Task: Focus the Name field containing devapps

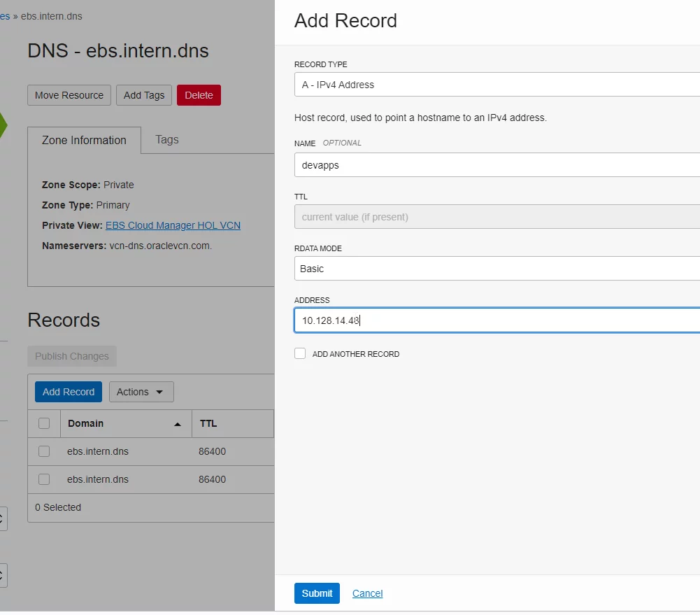Action: point(497,165)
